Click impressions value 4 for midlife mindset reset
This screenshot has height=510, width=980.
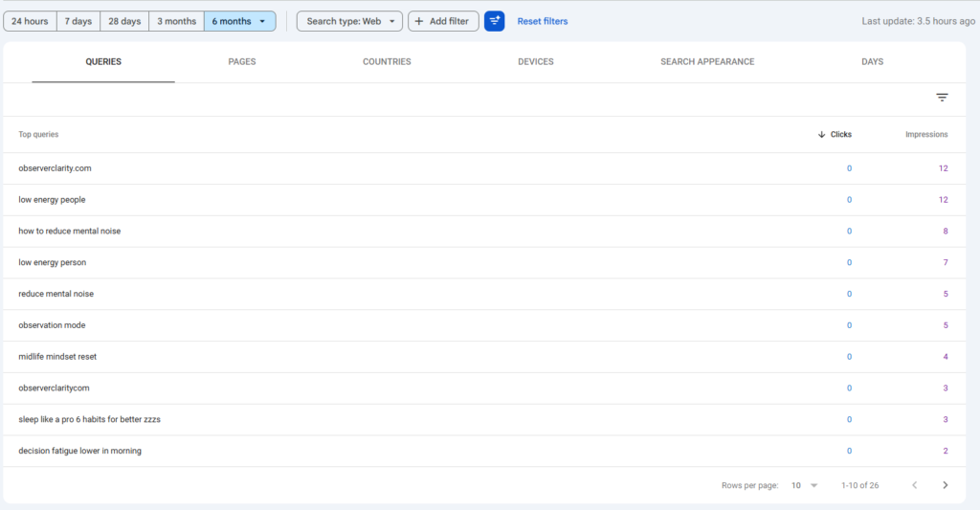(x=945, y=357)
